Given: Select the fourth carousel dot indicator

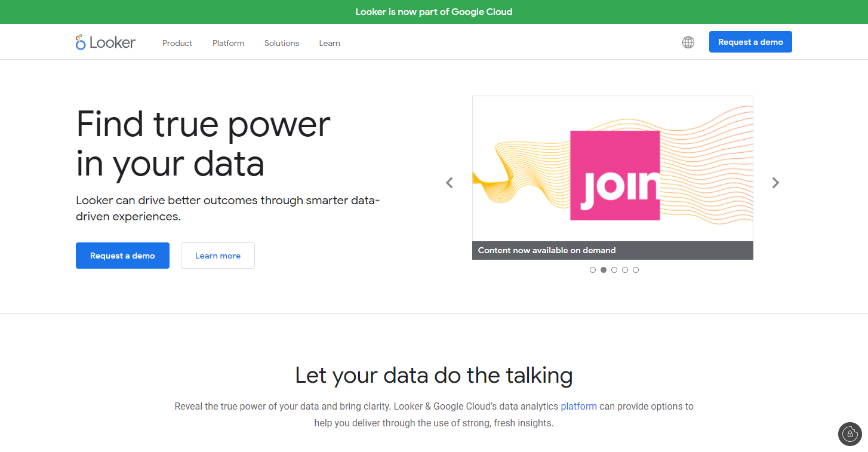Looking at the screenshot, I should click(625, 270).
